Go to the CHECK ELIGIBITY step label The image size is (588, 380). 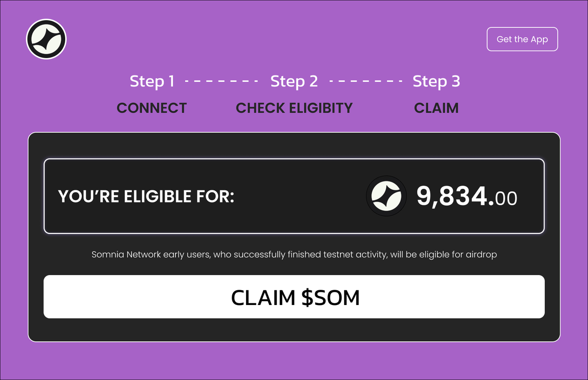tap(294, 108)
